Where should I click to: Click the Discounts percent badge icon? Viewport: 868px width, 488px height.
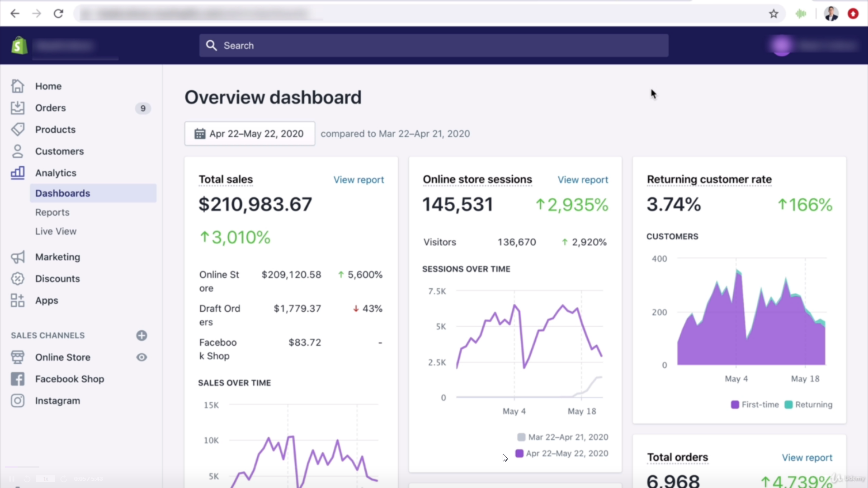point(18,279)
